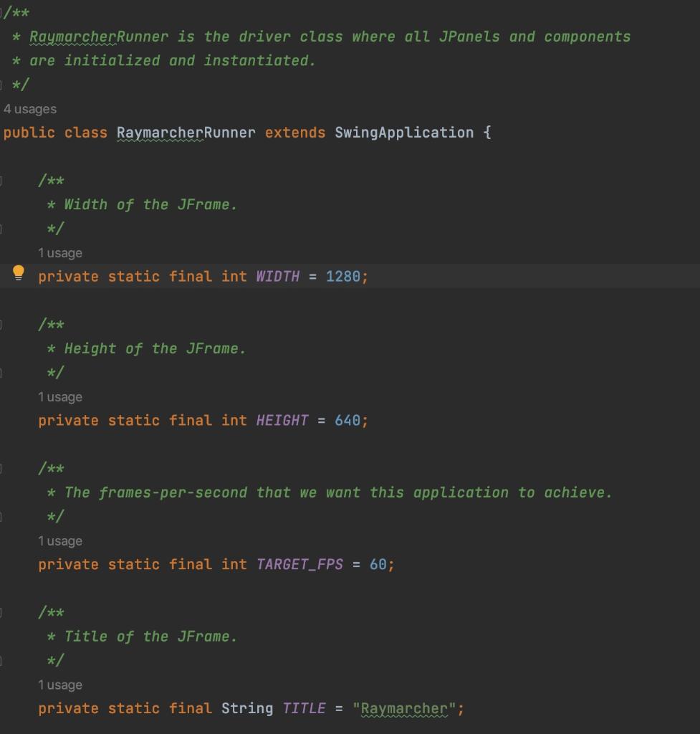Click the yellow intention lightbulb icon
Image resolution: width=700 pixels, height=734 pixels.
tap(19, 272)
